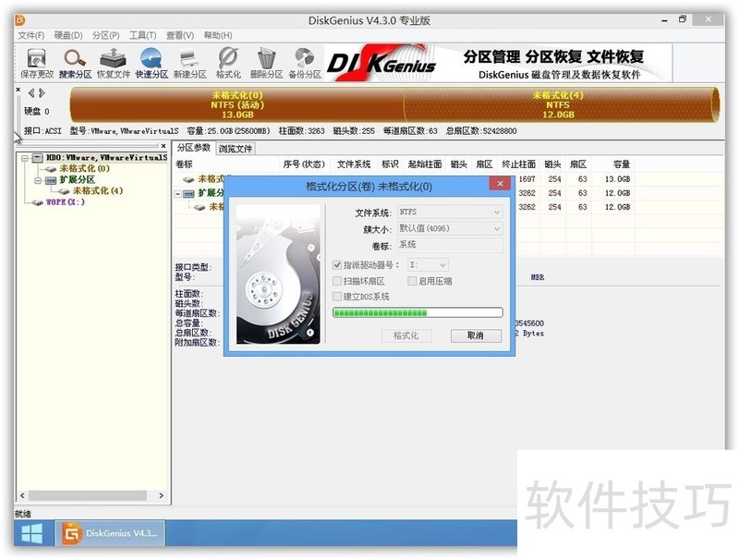Click the 保存更改 (Save Changes) toolbar icon
This screenshot has width=739, height=560.
(x=37, y=63)
